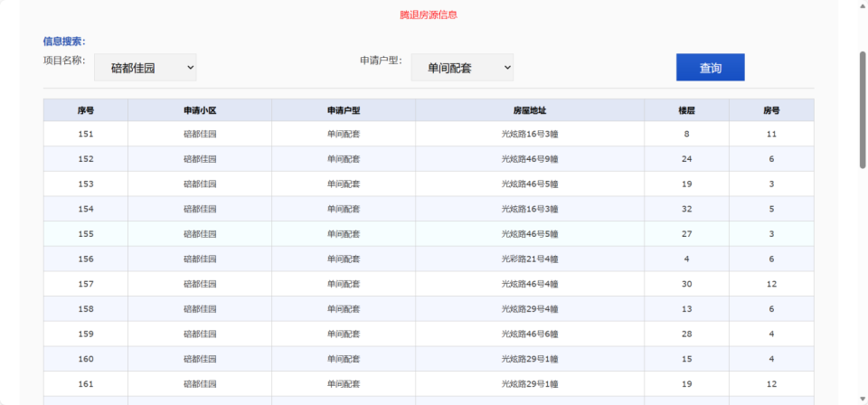Click room number 11 in row 151
Screen dimensions: 868x405
[771, 134]
